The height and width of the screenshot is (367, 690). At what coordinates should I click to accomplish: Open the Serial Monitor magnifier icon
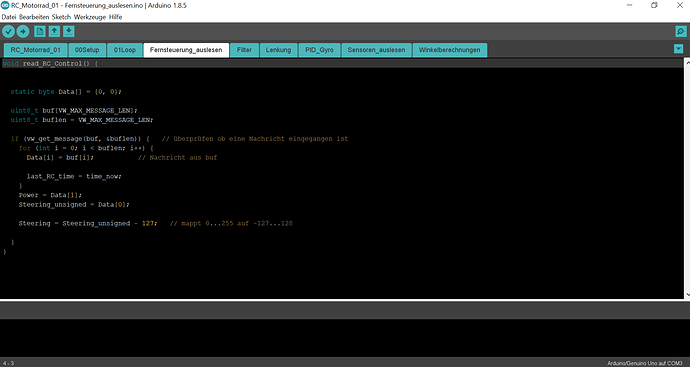(680, 31)
